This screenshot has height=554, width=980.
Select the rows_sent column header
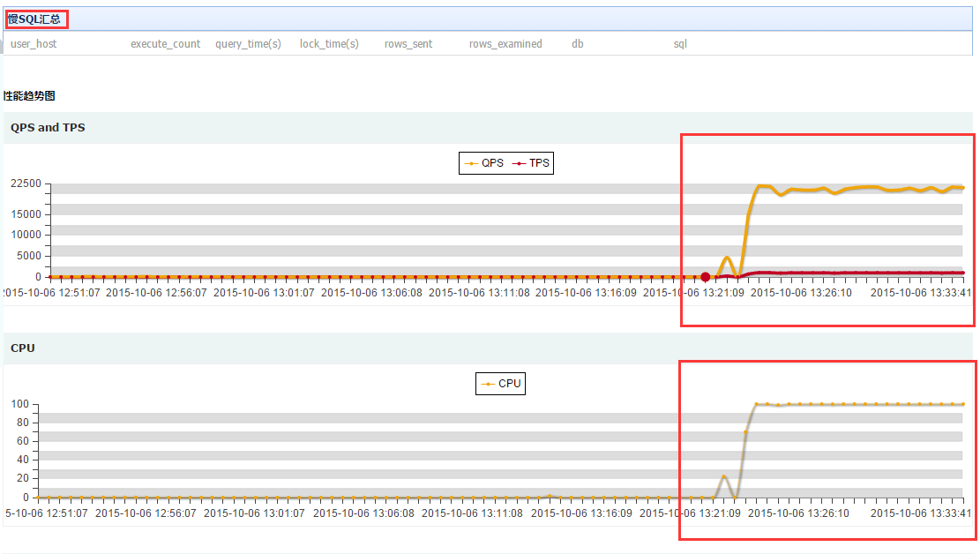click(408, 43)
